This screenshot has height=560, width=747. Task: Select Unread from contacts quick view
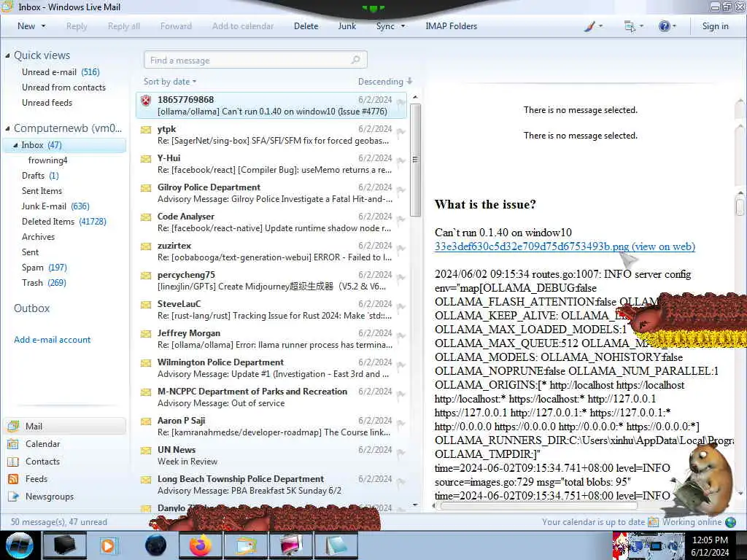[x=64, y=87]
